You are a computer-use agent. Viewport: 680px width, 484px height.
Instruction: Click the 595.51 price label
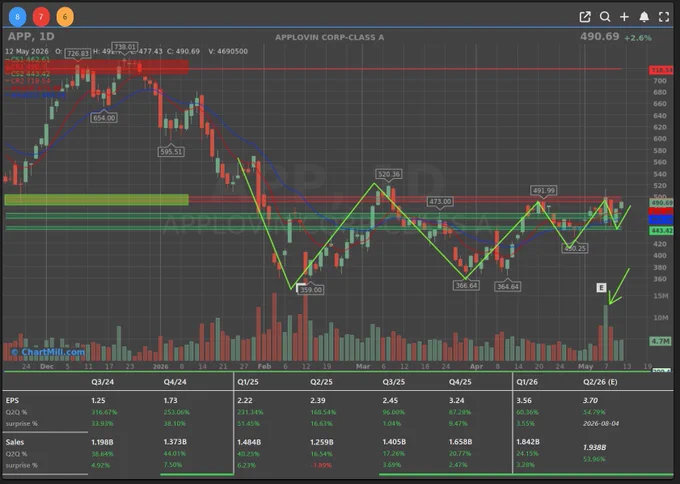point(171,152)
